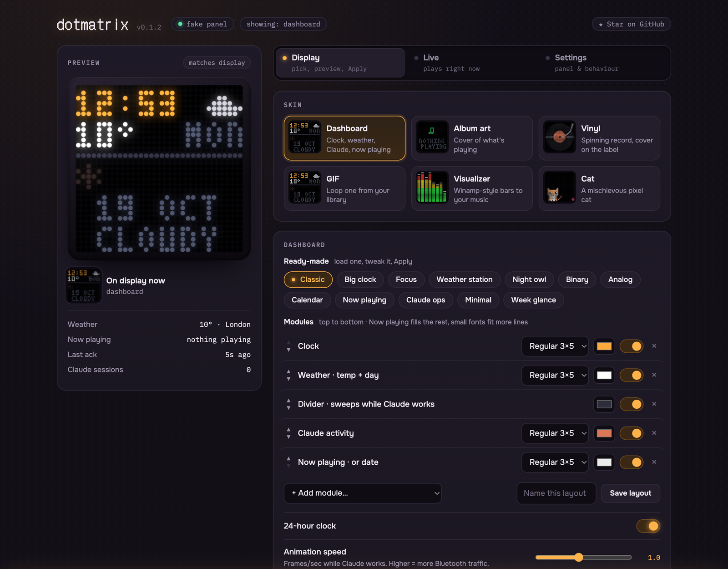
Task: Choose the Visualizer bars icon
Action: [432, 187]
